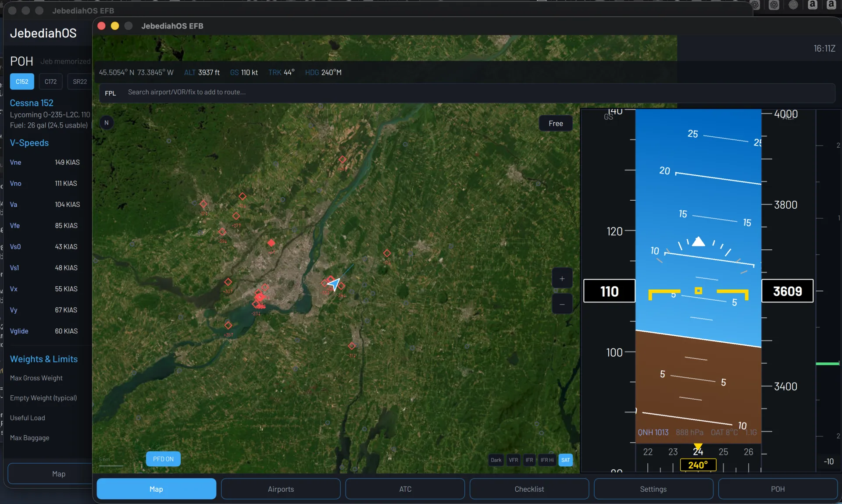842x504 pixels.
Task: Open Amazon from the top bar
Action: point(813,5)
